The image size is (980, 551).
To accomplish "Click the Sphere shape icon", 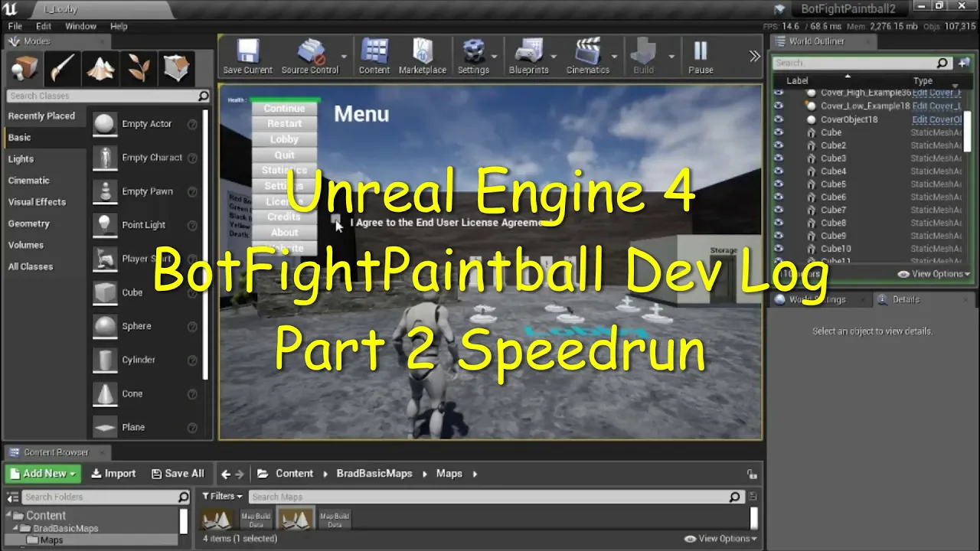I will tap(105, 326).
